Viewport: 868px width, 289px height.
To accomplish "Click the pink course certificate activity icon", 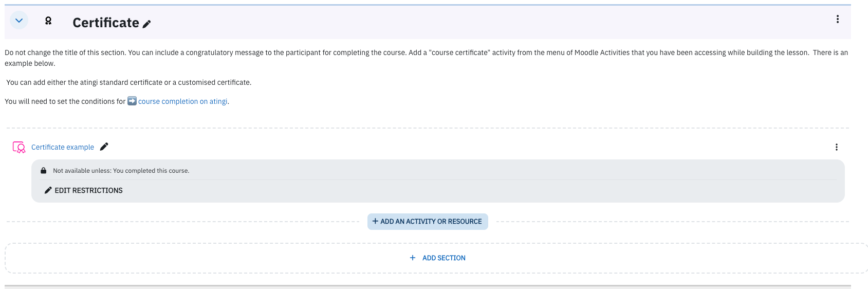I will click(x=19, y=147).
